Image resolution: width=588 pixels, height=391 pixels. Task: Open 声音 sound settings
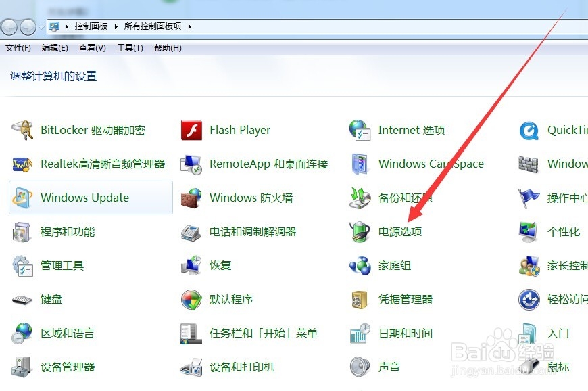point(389,367)
